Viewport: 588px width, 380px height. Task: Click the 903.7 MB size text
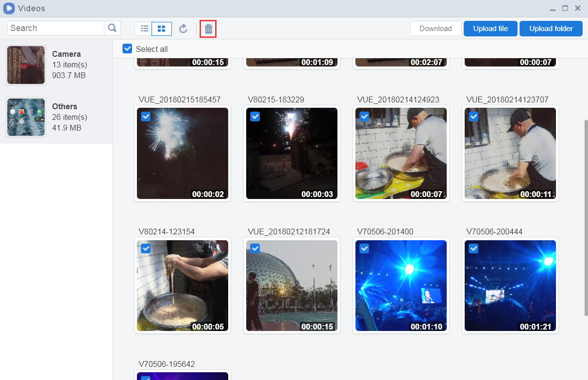pos(69,75)
